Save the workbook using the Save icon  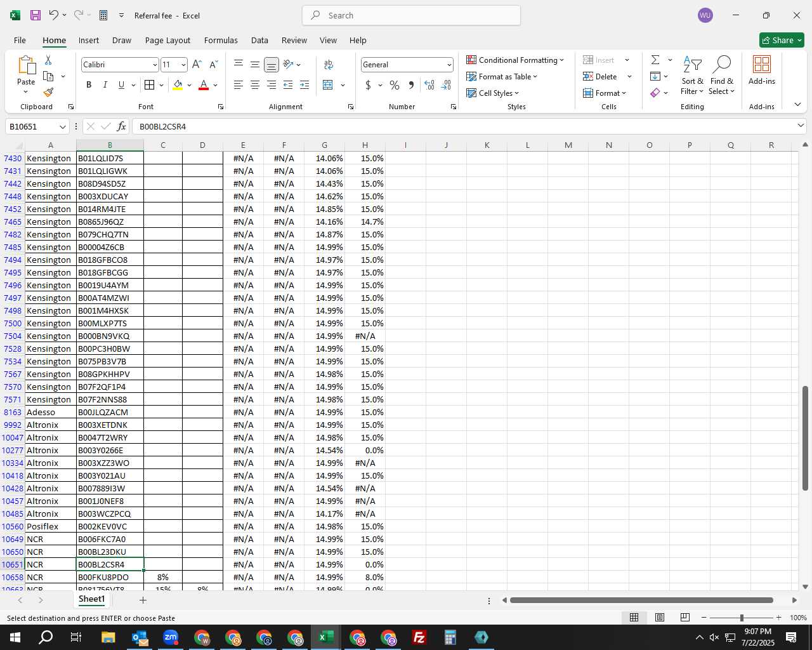point(36,15)
